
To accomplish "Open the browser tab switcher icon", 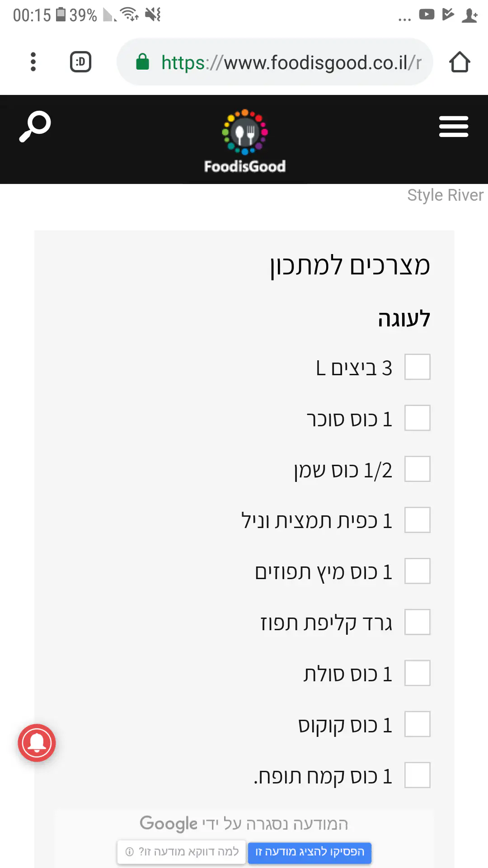I will (x=80, y=62).
